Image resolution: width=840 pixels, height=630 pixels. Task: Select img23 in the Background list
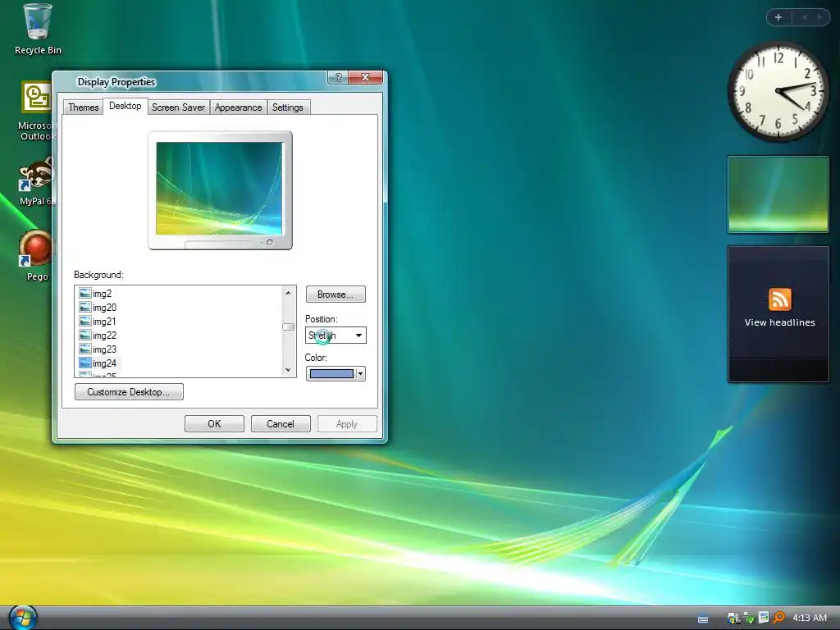(x=104, y=349)
